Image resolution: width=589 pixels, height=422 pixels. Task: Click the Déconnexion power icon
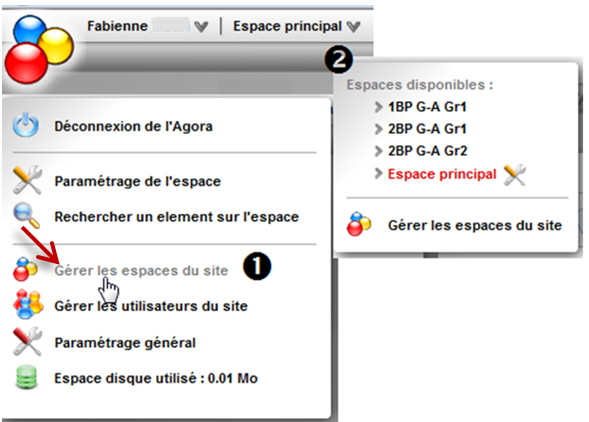click(26, 124)
